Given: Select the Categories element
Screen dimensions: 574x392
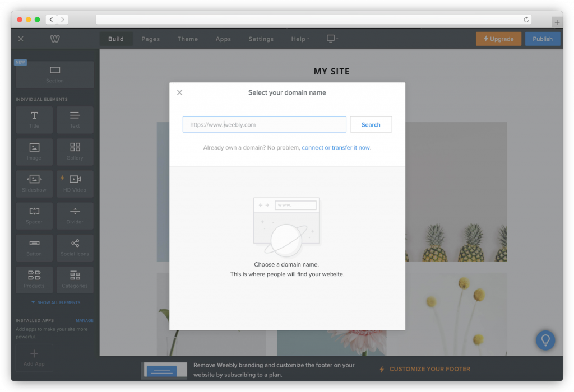Looking at the screenshot, I should click(75, 280).
